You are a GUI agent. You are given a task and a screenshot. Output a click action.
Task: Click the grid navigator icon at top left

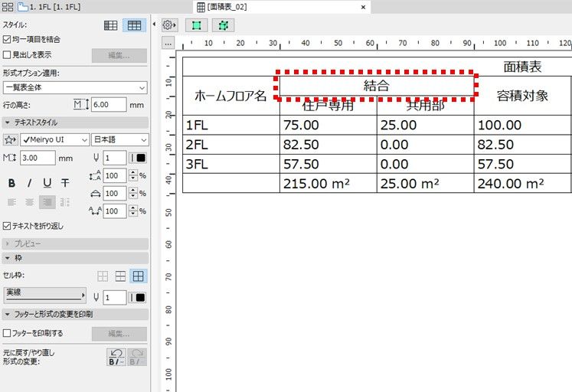[8, 7]
